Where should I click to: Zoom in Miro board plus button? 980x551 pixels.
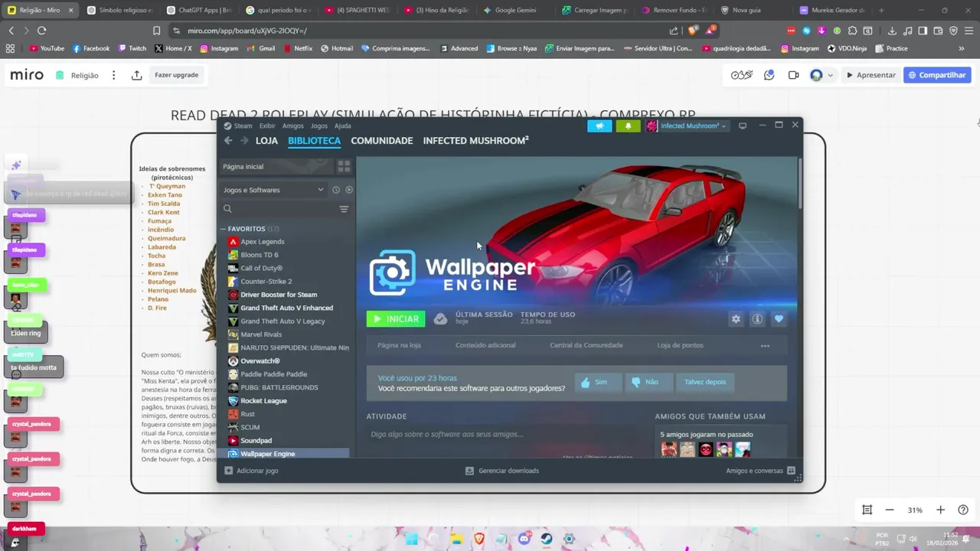pyautogui.click(x=940, y=510)
